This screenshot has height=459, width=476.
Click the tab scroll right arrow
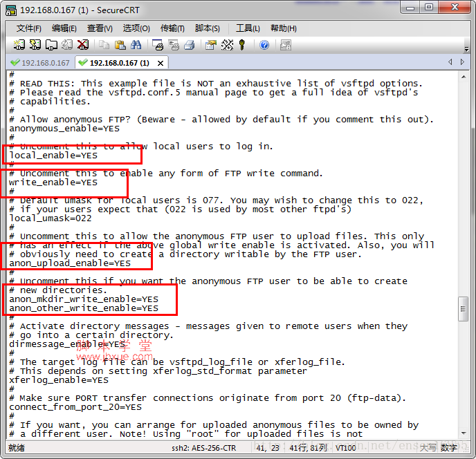coord(464,62)
